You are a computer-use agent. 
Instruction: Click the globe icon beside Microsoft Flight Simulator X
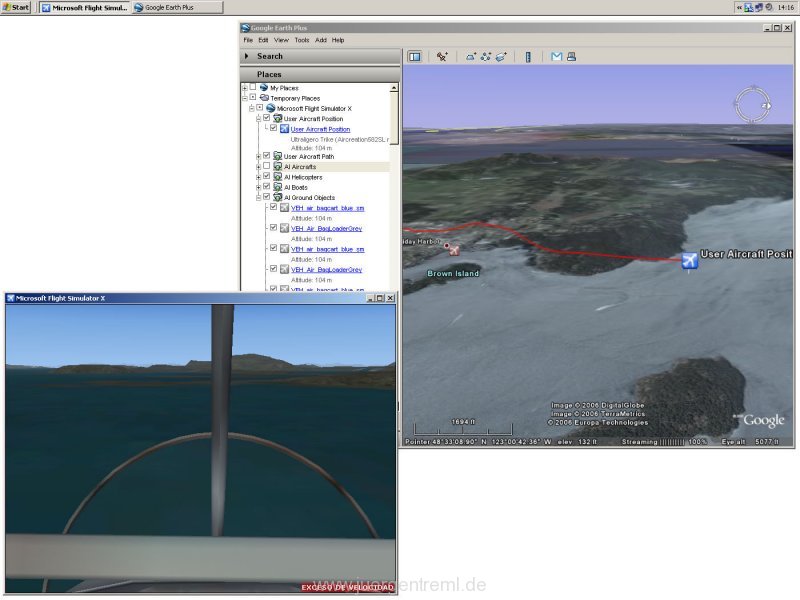click(271, 108)
